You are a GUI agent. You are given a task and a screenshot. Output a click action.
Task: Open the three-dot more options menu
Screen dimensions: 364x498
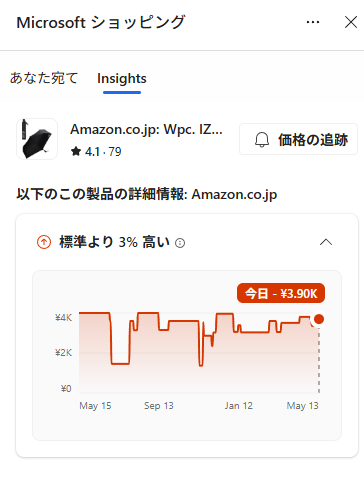click(313, 22)
